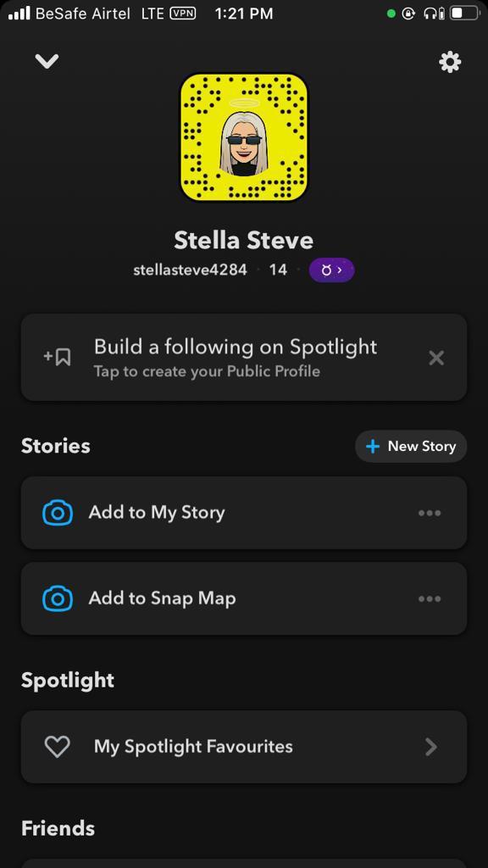Tap the bookmark plus icon on Spotlight card
The width and height of the screenshot is (488, 868).
tap(57, 357)
